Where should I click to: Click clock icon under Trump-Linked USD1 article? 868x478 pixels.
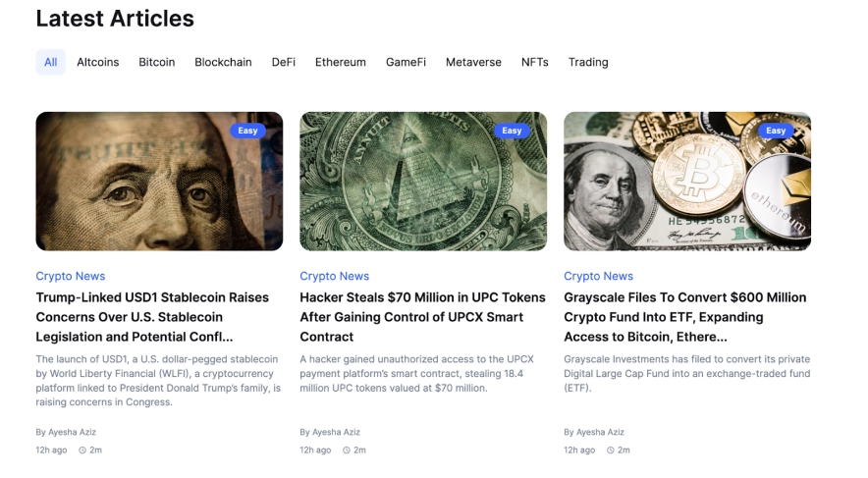(82, 451)
